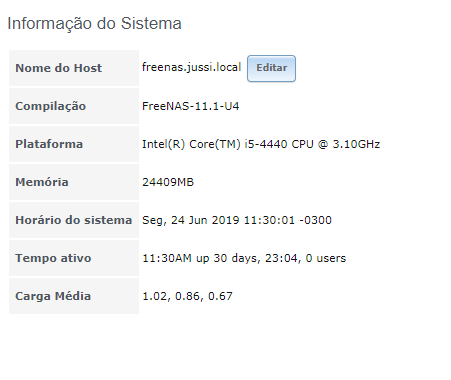The image size is (451, 380).
Task: Click the Horário do sistema label
Action: coord(74,220)
